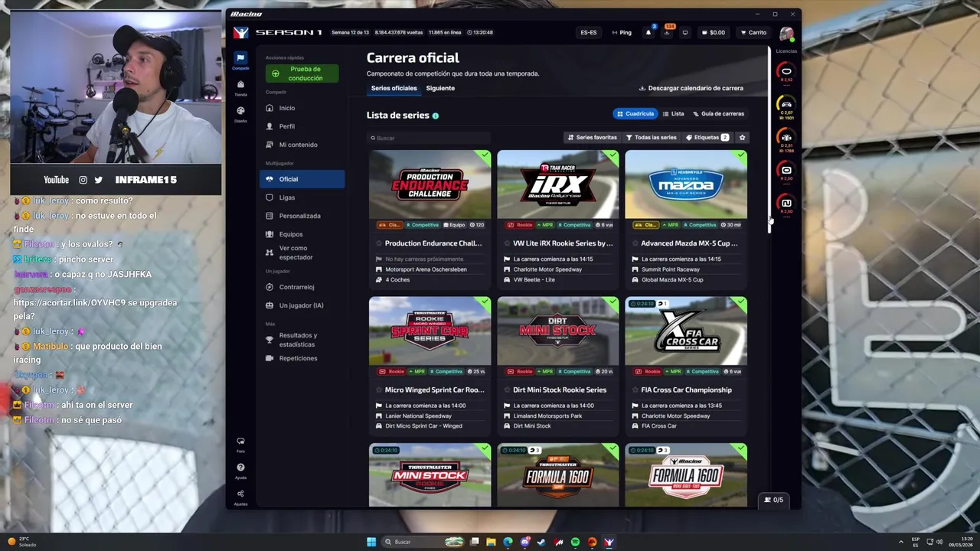Click the iRacing logo next to Season 1
980x551 pixels.
[240, 32]
